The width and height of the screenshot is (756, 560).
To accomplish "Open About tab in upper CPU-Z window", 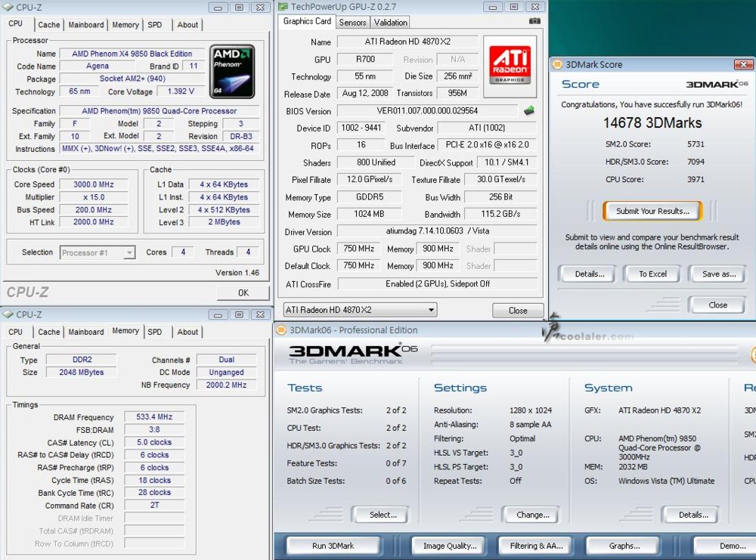I will (x=187, y=25).
